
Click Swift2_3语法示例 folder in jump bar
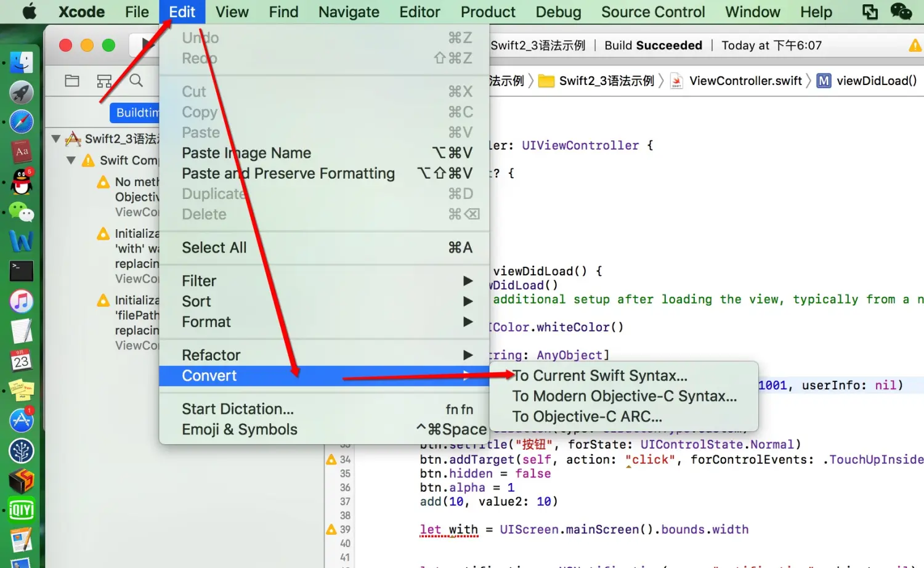pyautogui.click(x=598, y=81)
